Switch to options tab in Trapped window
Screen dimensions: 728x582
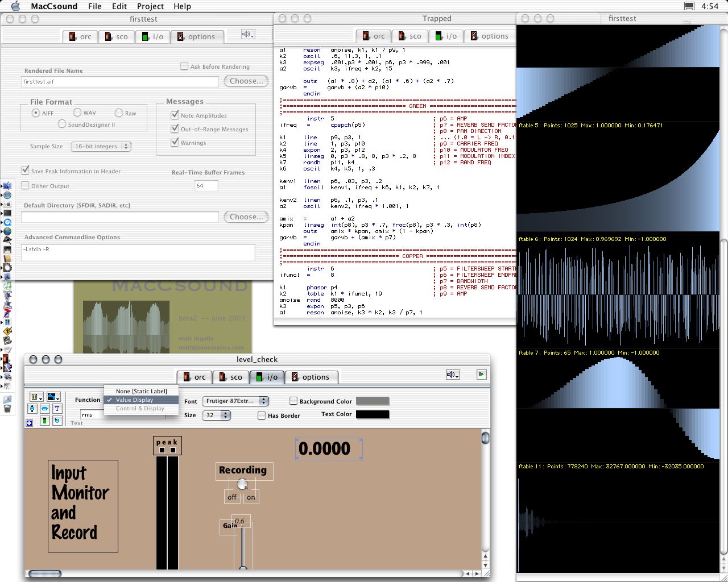tap(489, 36)
